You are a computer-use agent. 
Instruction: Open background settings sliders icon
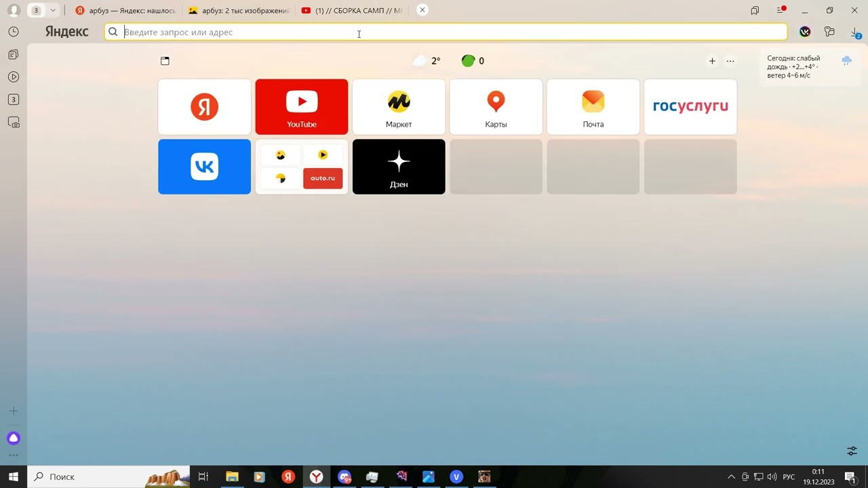(852, 451)
